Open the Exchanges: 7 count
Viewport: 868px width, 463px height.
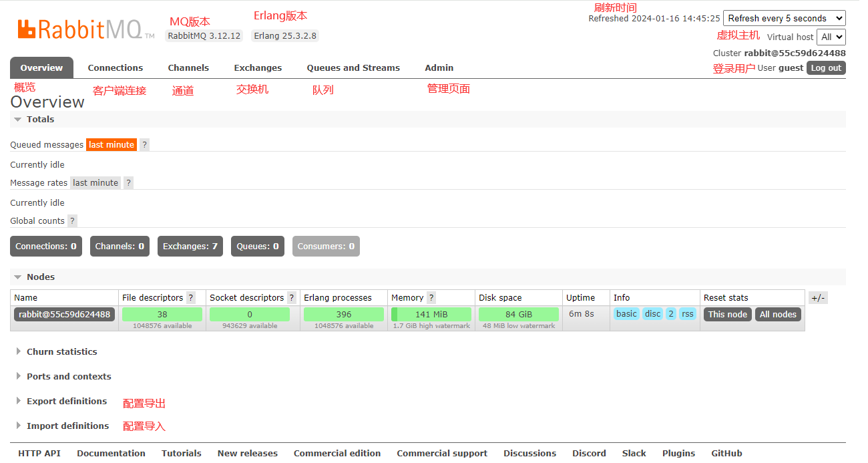(190, 247)
